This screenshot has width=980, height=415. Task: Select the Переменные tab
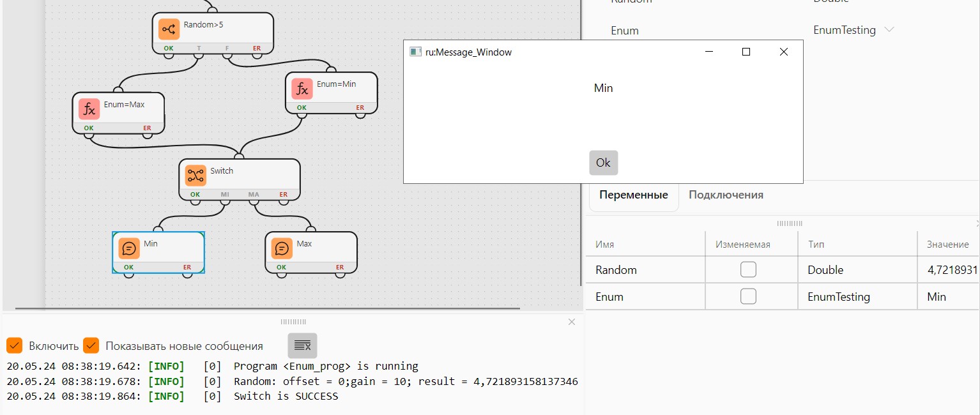pyautogui.click(x=634, y=196)
